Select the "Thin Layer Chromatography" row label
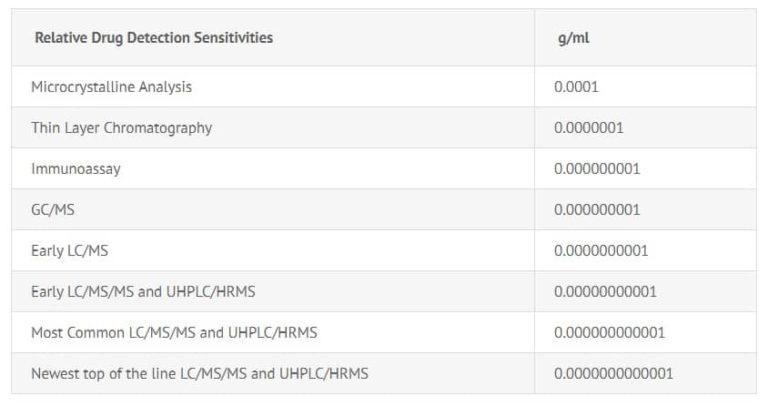768x406 pixels. pos(121,128)
